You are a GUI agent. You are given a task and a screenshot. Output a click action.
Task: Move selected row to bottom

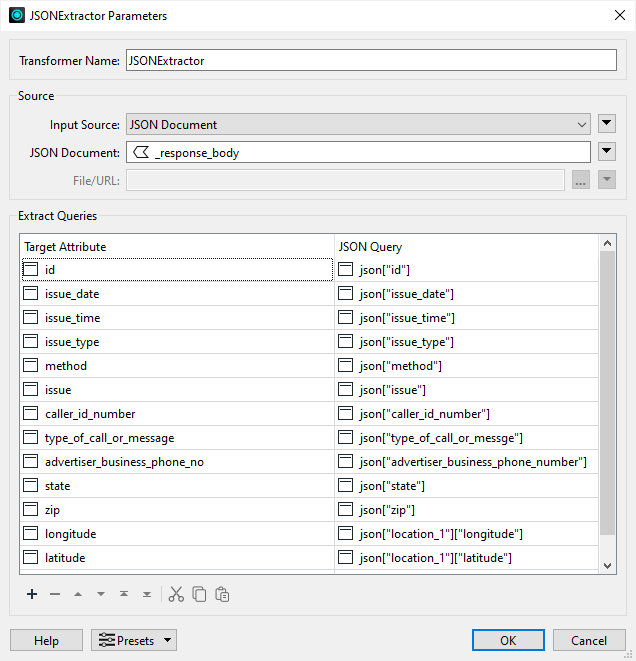pos(147,594)
